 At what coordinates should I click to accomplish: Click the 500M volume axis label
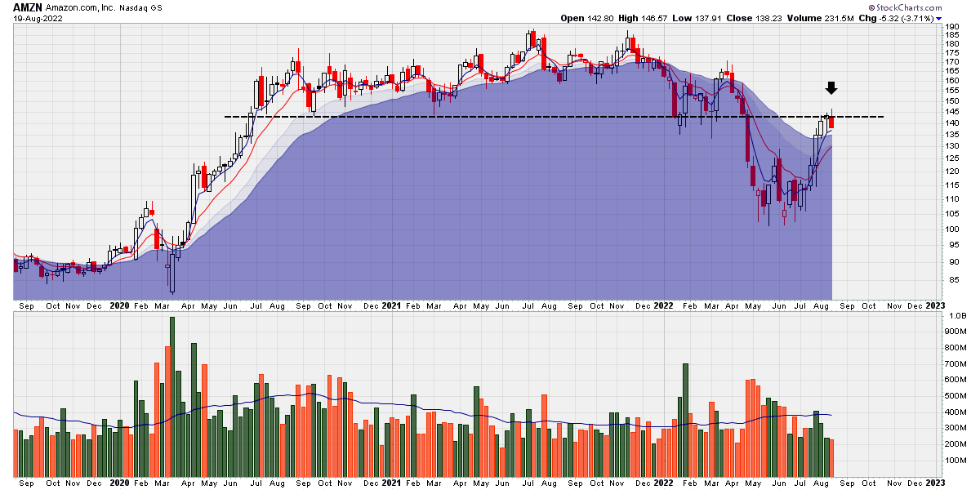click(x=956, y=396)
